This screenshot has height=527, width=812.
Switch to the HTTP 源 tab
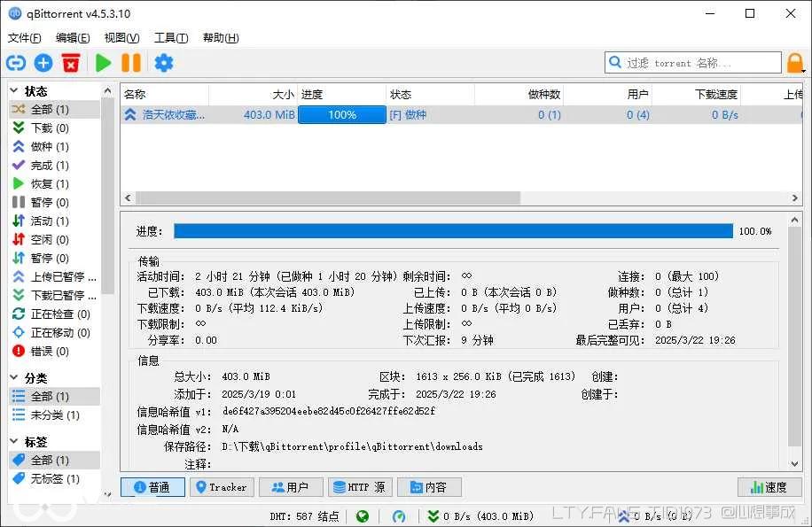360,487
